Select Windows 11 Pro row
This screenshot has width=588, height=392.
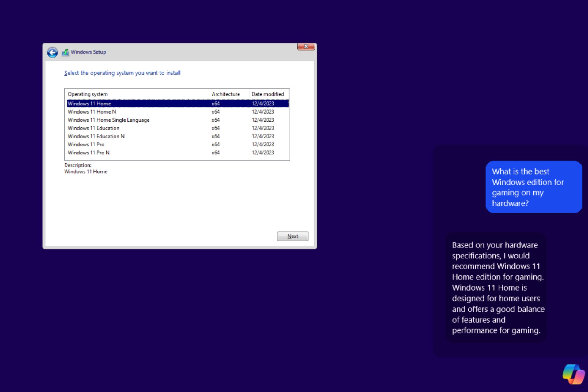178,145
